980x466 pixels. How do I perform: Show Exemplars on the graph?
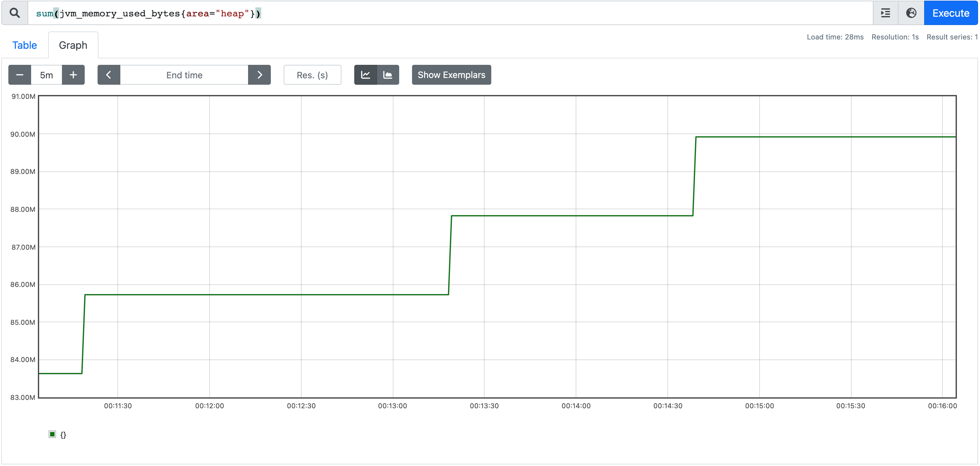[451, 74]
